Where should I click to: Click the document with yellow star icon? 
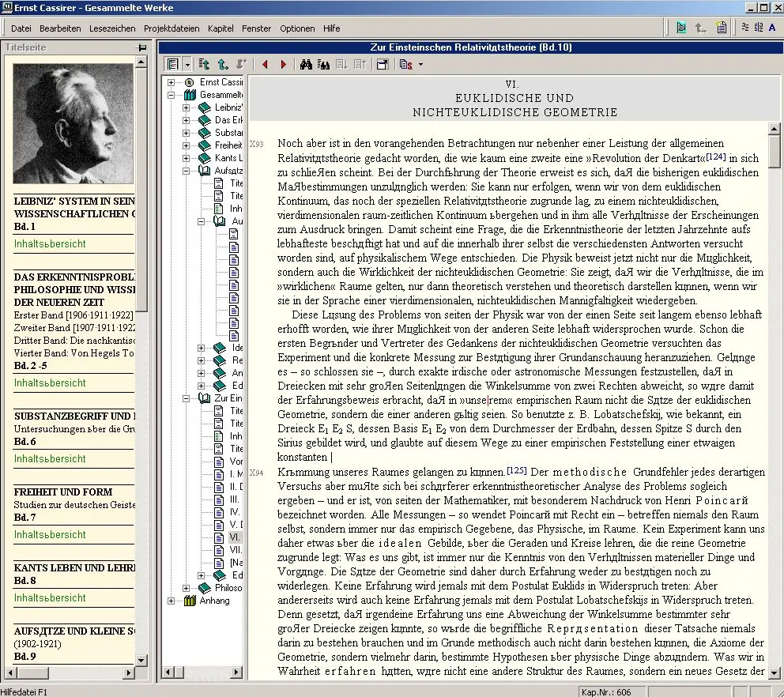pos(721,28)
